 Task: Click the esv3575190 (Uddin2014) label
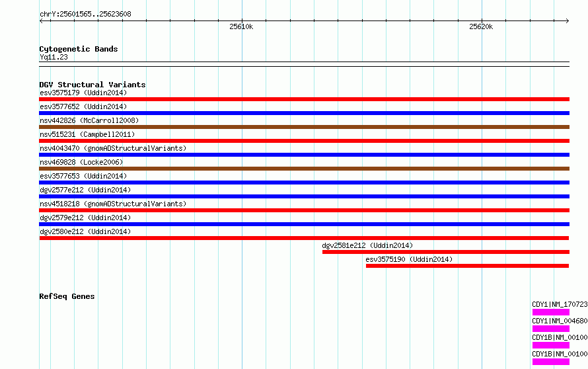point(409,259)
